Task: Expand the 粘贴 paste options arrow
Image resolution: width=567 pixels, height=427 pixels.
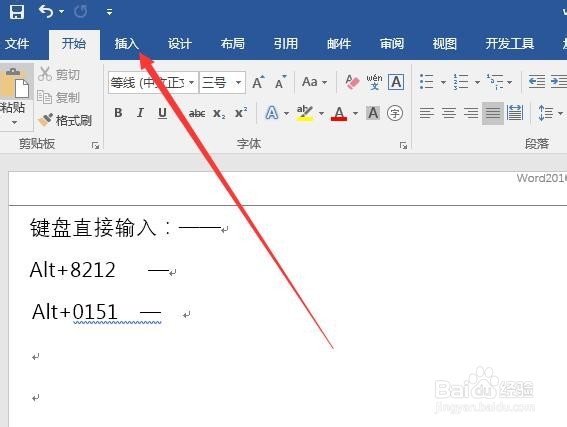Action: (x=14, y=123)
